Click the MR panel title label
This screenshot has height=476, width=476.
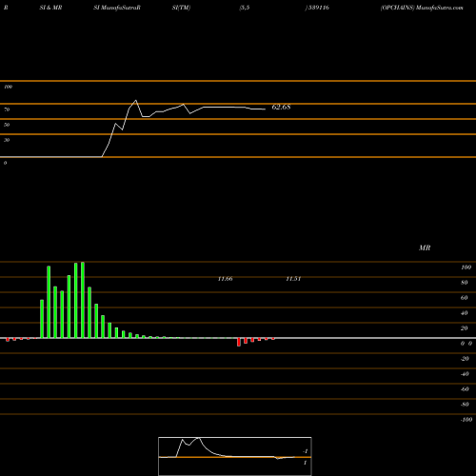point(425,248)
